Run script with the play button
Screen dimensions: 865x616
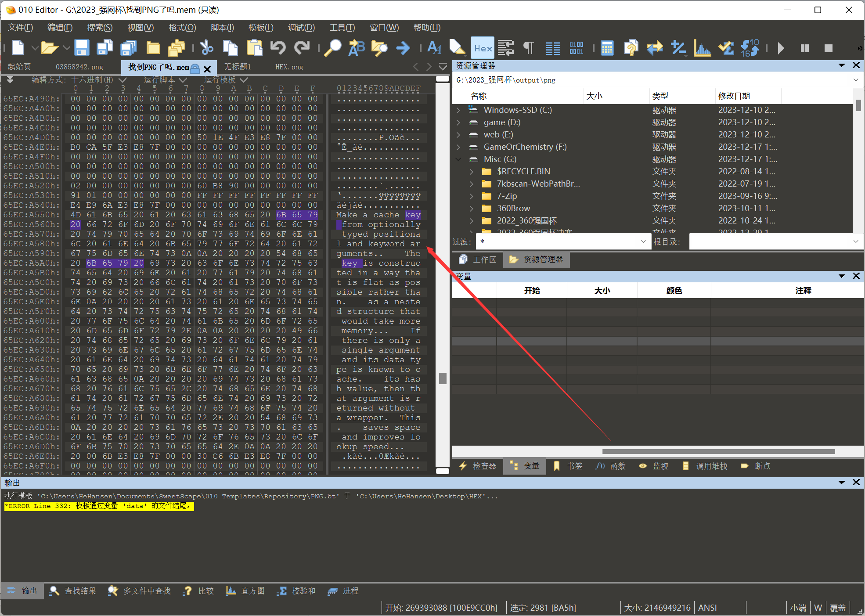[x=781, y=48]
